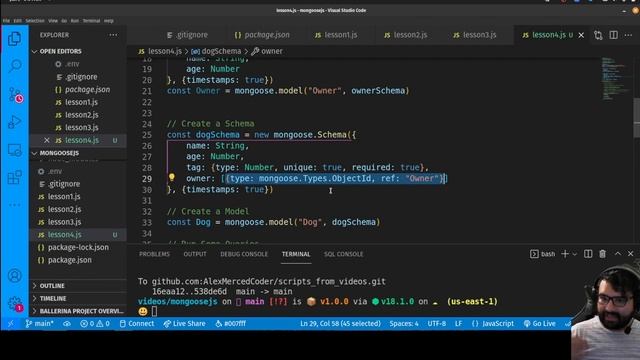Screen dimensions: 640x360
Task: Switch to the .gitignore editor tab
Action: point(187,35)
